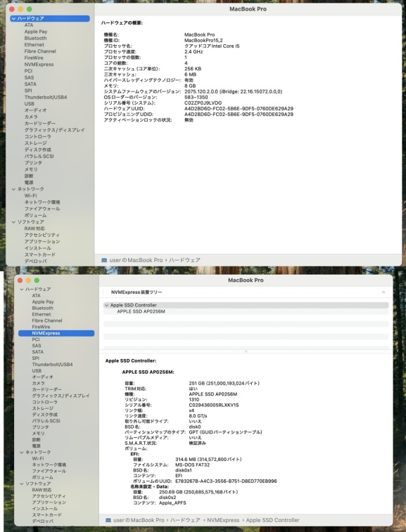
Task: Select プリンタ in the NVMExpress window sidebar
Action: [40, 427]
